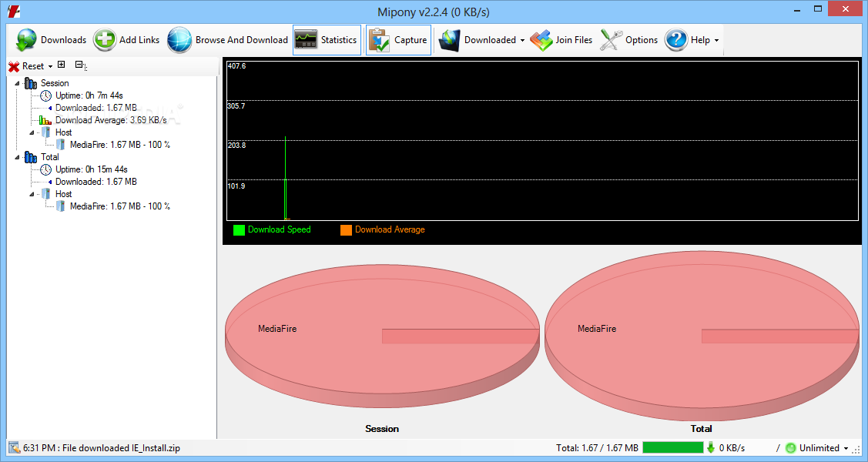Select Total 'Downloaded: 1.67 MB' row
The image size is (868, 462).
[x=96, y=182]
